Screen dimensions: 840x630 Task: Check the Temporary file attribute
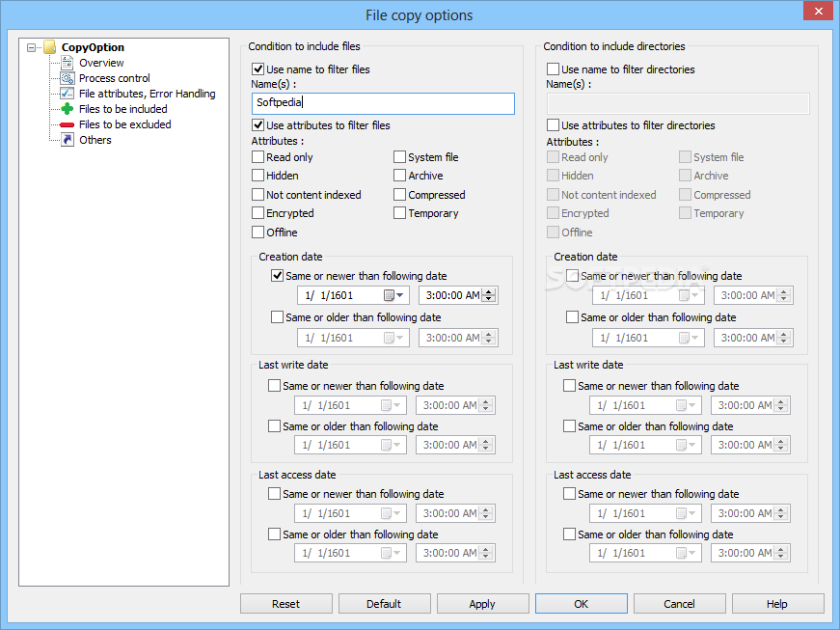[x=399, y=213]
